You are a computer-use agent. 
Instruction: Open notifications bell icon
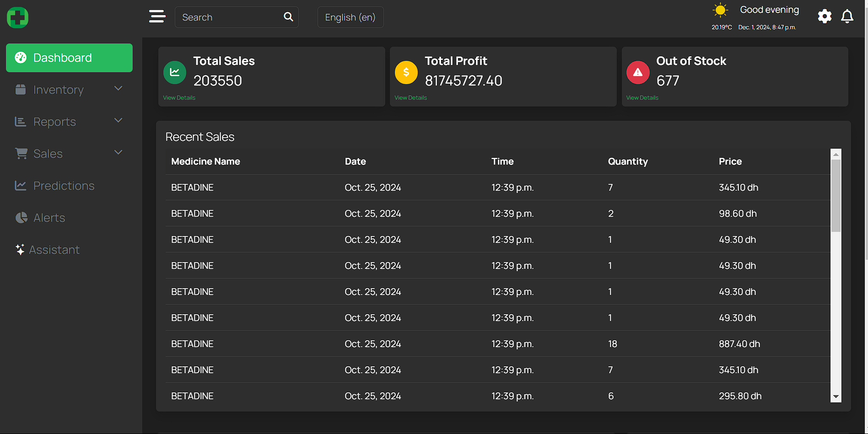point(847,16)
